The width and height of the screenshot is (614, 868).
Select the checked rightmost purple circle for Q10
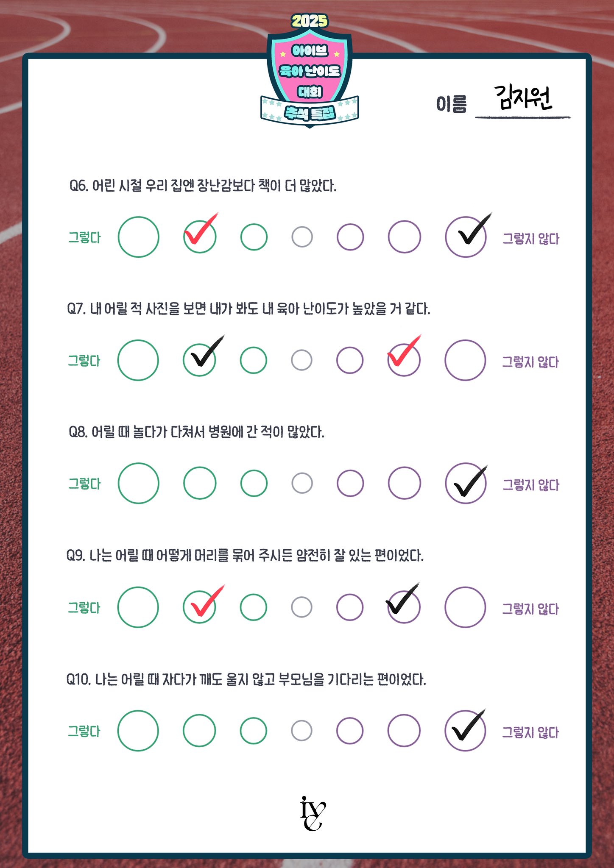click(x=465, y=730)
